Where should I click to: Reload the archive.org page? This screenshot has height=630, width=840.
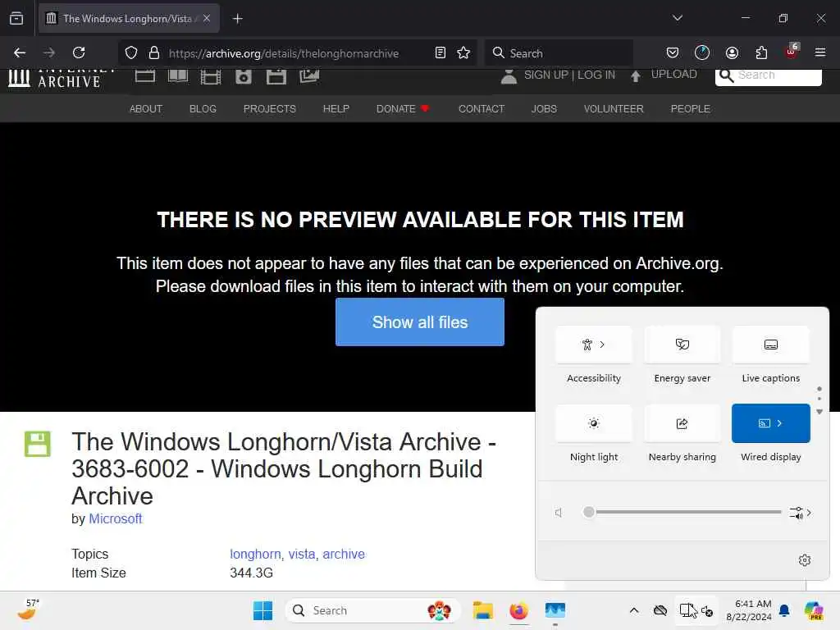(x=79, y=52)
